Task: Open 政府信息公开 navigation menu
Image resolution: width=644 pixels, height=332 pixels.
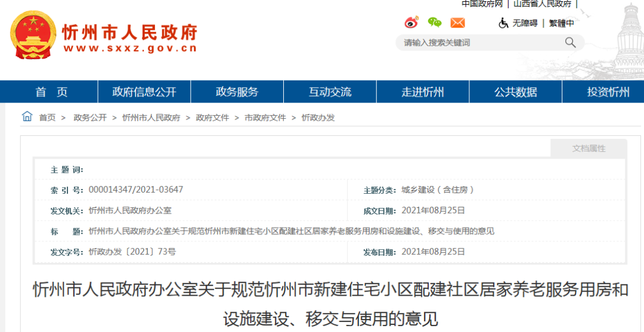Action: [x=144, y=92]
